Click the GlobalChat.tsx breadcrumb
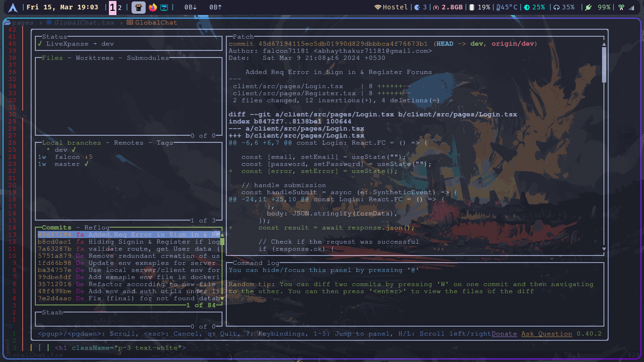The height and width of the screenshot is (362, 644). [84, 22]
